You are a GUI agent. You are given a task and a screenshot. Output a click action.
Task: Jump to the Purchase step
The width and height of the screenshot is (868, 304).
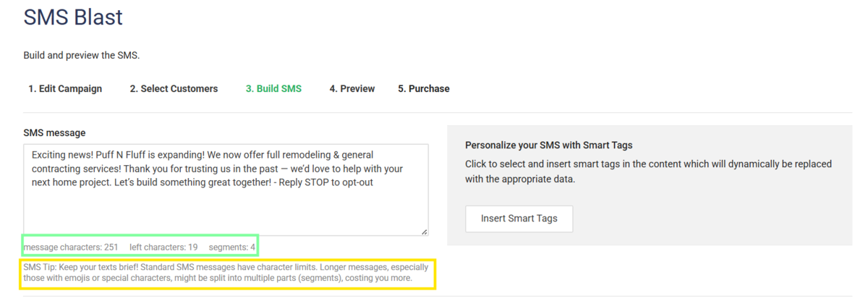(x=424, y=88)
